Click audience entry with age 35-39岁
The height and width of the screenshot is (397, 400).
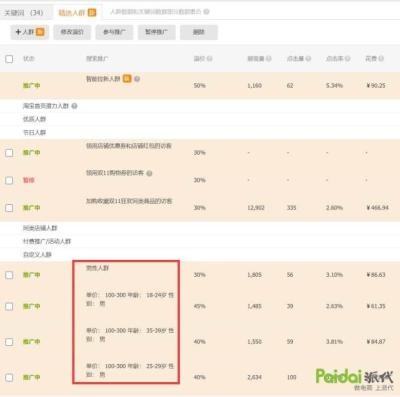coord(130,335)
